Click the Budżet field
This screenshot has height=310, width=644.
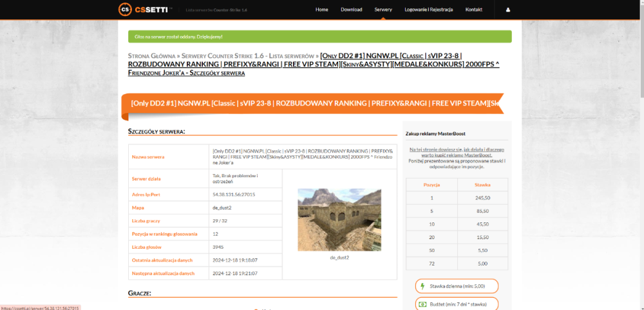457,305
